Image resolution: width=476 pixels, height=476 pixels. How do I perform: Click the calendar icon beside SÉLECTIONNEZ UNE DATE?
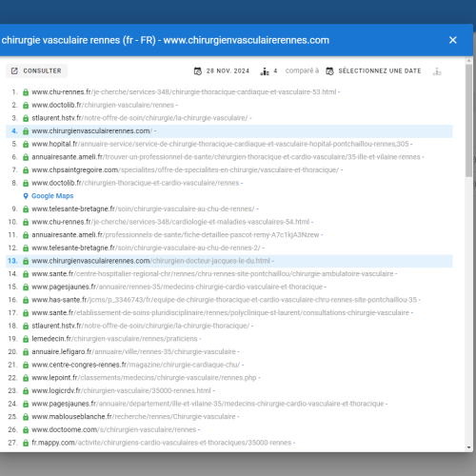tap(329, 71)
